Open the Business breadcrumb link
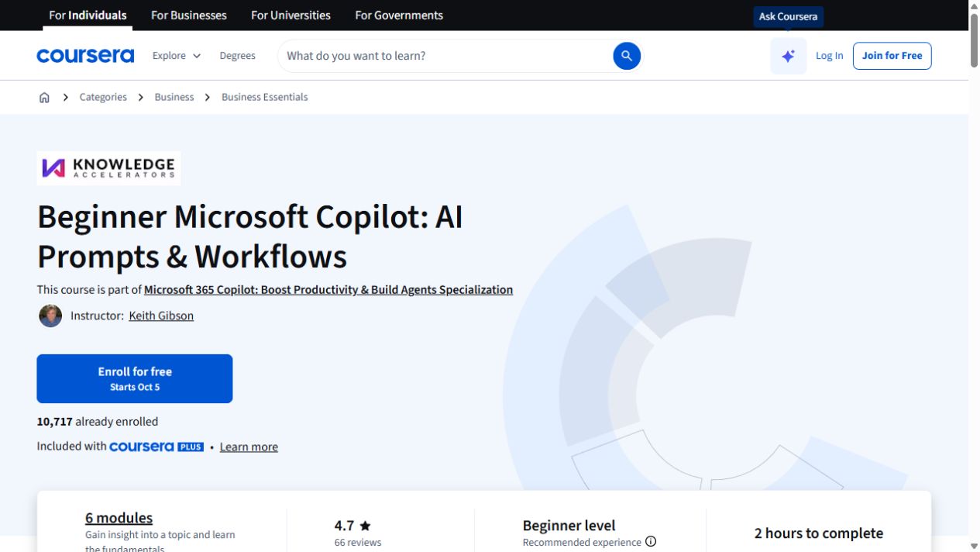 174,97
